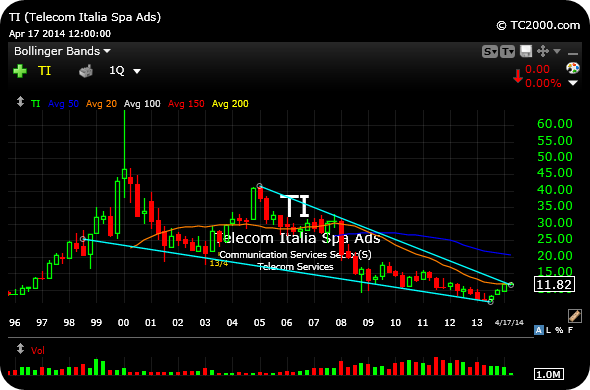
Task: Click the 08 year label on time axis
Action: [341, 323]
